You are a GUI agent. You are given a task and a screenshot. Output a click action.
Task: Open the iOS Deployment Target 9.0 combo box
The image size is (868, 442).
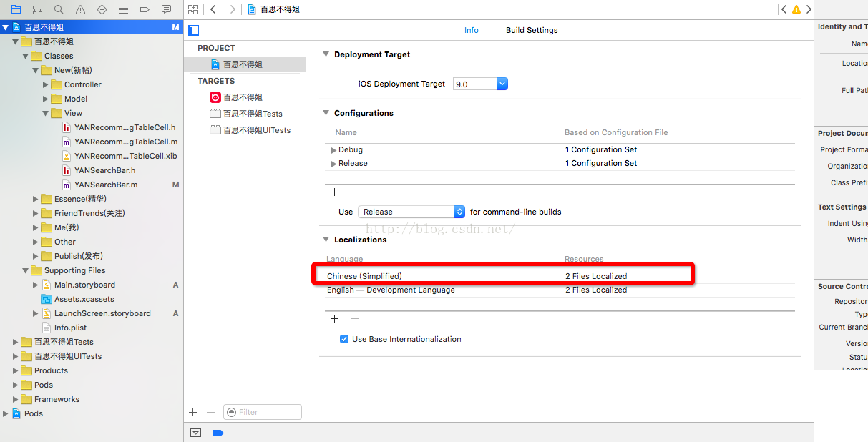click(x=481, y=84)
